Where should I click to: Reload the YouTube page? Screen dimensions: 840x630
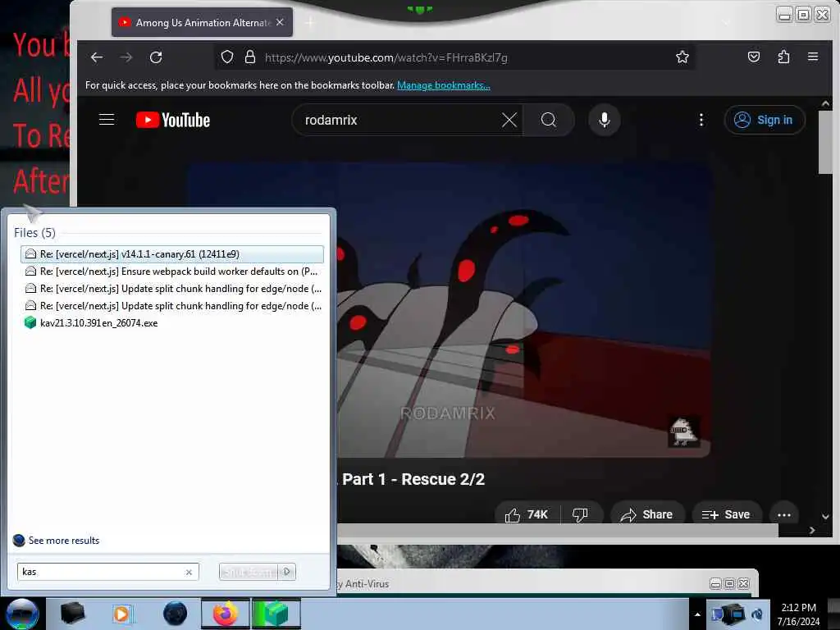click(156, 57)
